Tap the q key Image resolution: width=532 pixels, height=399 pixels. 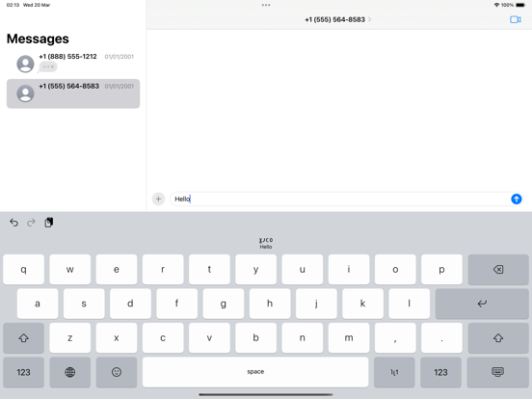pos(23,270)
